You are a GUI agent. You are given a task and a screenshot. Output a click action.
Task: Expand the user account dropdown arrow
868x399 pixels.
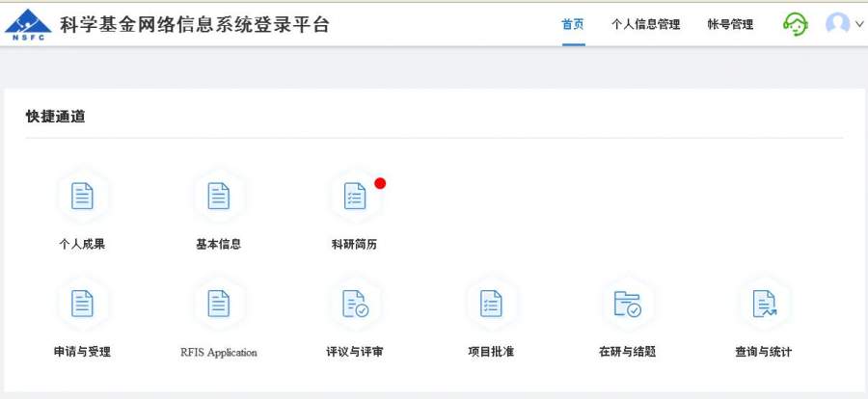(859, 24)
